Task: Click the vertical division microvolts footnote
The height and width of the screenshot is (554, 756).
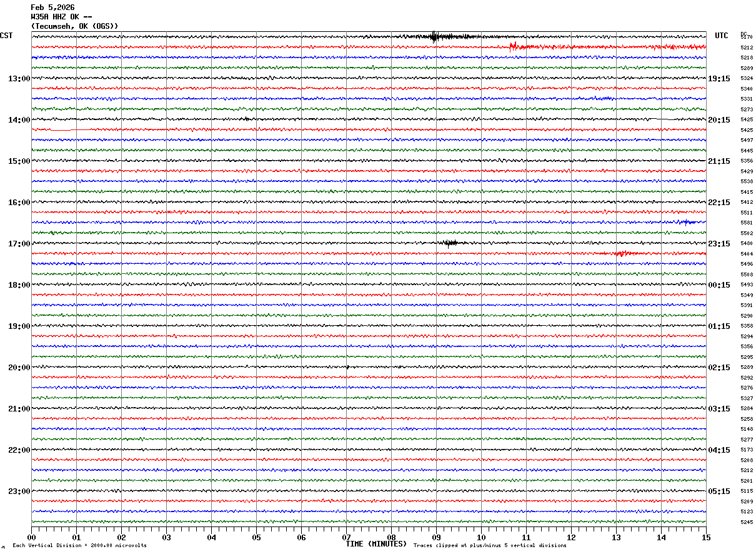Action: [80, 546]
